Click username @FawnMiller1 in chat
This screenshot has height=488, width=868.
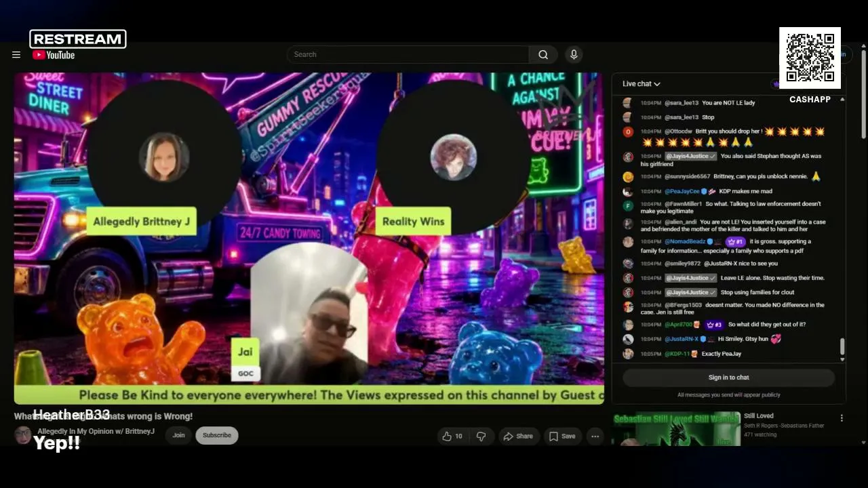tap(683, 204)
